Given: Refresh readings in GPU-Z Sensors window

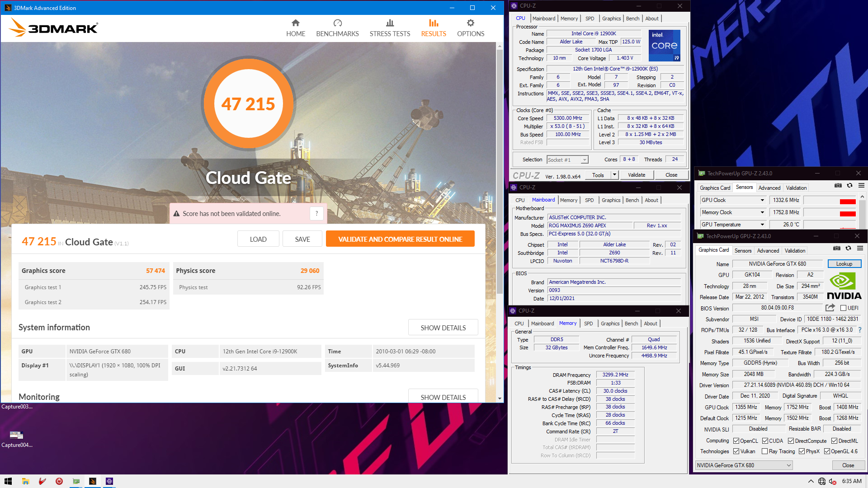Looking at the screenshot, I should point(849,186).
